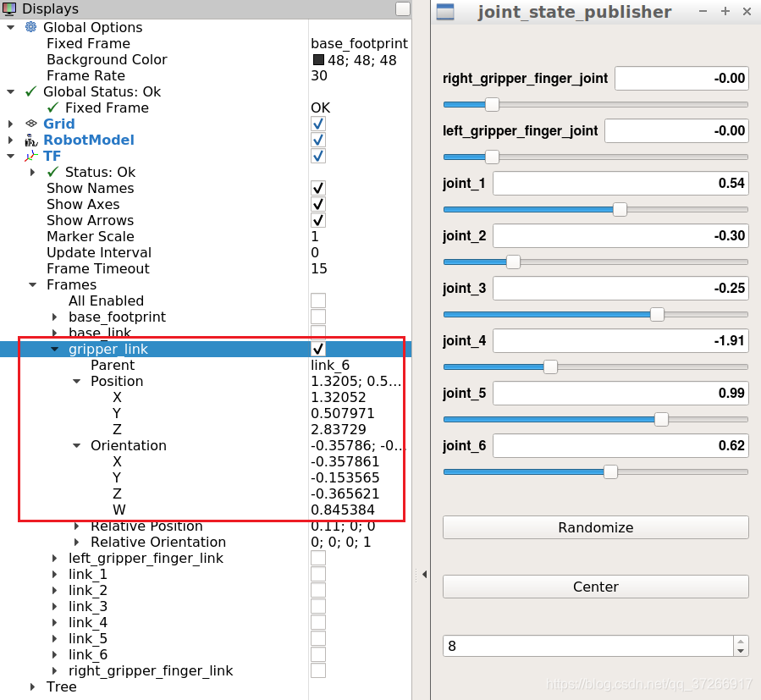The width and height of the screenshot is (761, 700).
Task: Collapse the gripper_link Position values
Action: tap(77, 381)
